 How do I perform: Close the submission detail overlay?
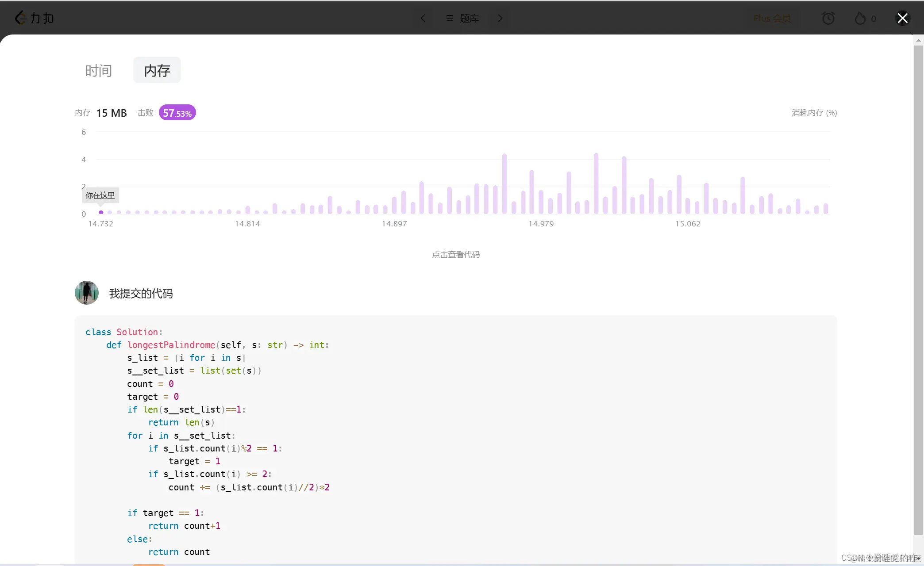click(902, 18)
